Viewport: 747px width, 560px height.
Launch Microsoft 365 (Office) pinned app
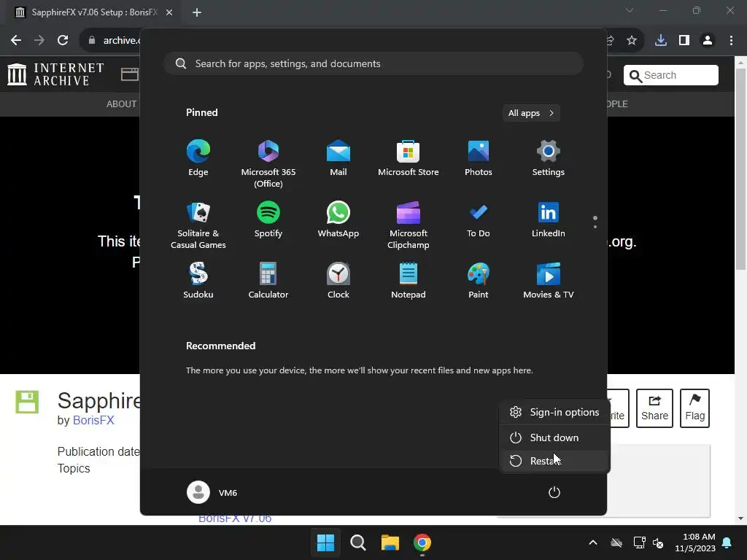tap(268, 163)
